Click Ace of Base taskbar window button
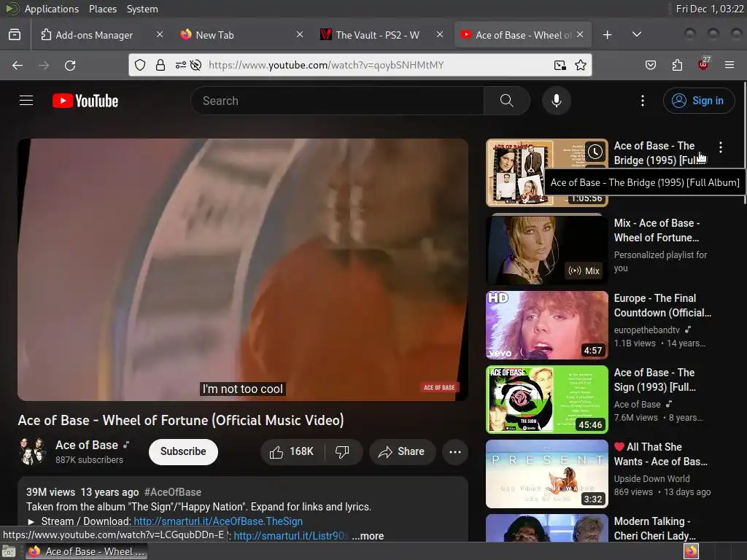The width and height of the screenshot is (747, 560). pyautogui.click(x=87, y=551)
